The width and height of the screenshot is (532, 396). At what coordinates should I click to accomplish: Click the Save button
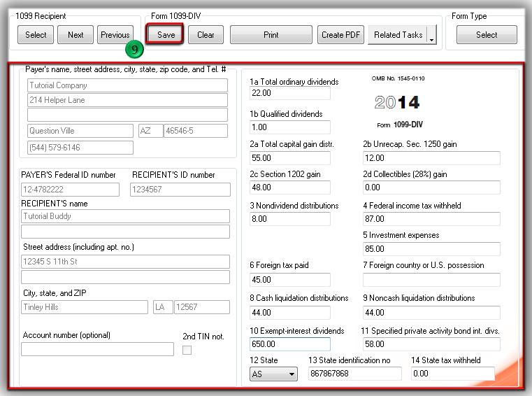[166, 34]
